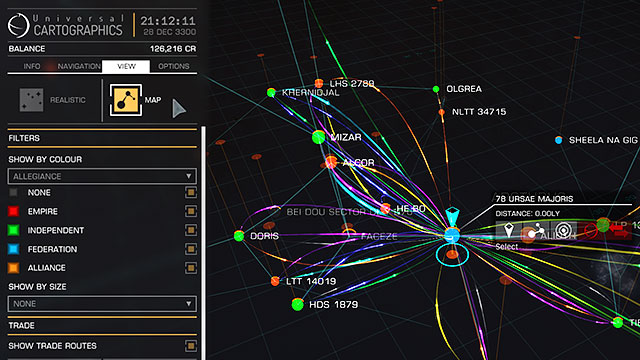640x360 pixels.
Task: Switch to the NAVIGATION tab
Action: point(79,66)
